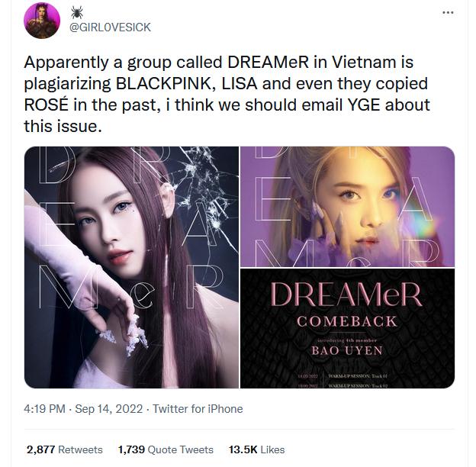Click the spider emoji display name

[77, 12]
